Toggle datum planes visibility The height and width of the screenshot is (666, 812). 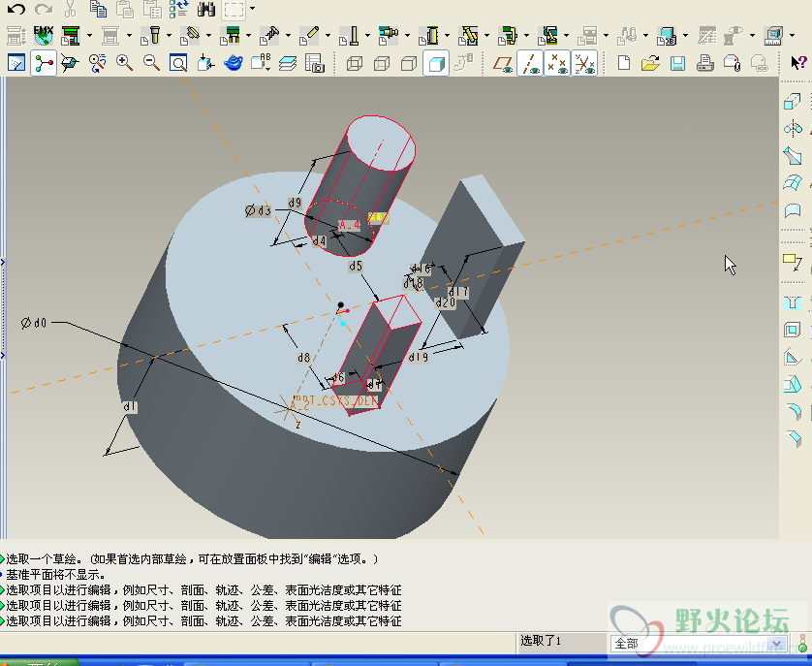pyautogui.click(x=502, y=63)
